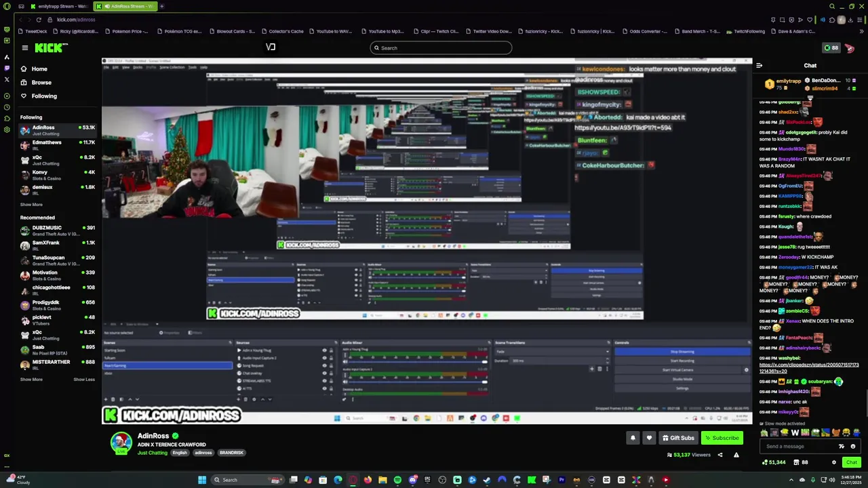Click the Just Chatting category link
The width and height of the screenshot is (868, 488).
pos(153,453)
